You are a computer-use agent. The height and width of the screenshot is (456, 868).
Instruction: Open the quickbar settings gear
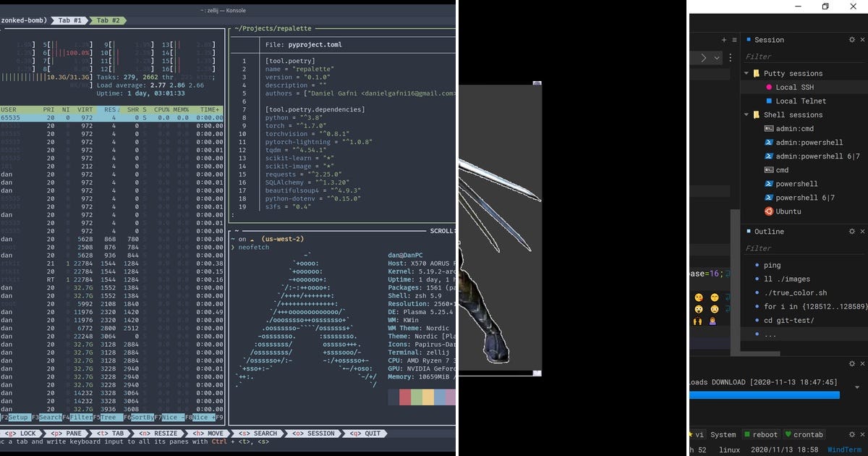point(851,434)
